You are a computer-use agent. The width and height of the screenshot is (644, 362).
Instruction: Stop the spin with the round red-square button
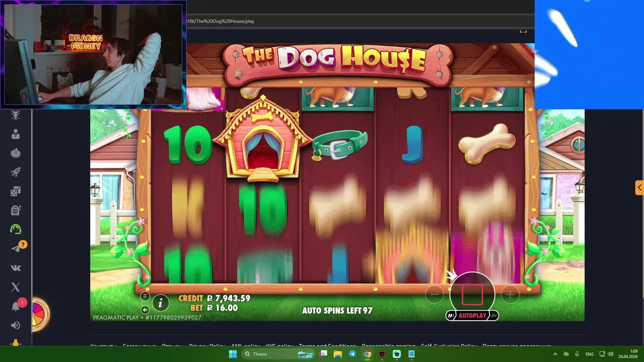pyautogui.click(x=472, y=294)
